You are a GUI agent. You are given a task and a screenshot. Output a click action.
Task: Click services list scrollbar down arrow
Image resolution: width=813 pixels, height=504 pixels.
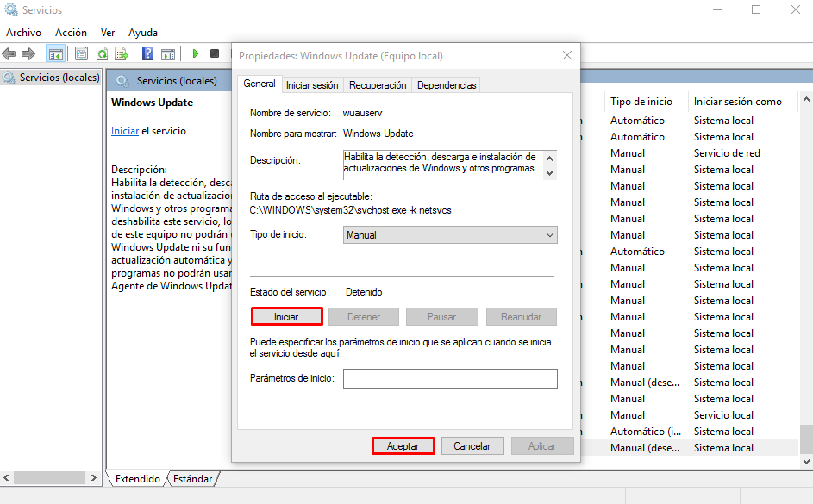806,461
